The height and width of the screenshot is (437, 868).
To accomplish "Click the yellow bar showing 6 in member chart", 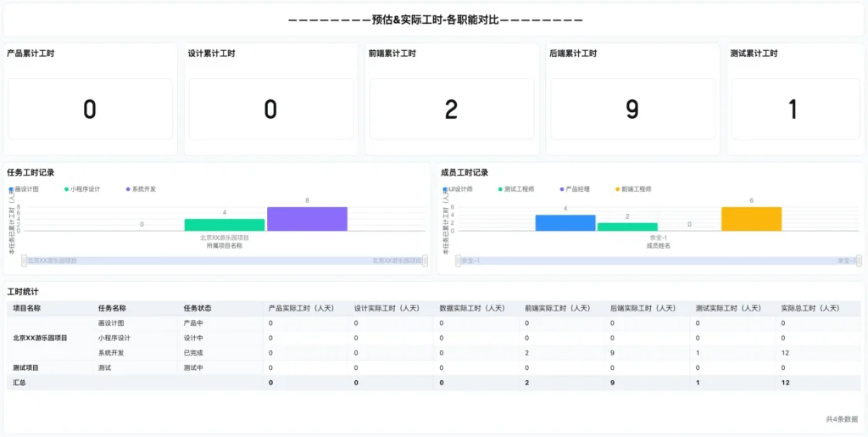I will (x=751, y=219).
